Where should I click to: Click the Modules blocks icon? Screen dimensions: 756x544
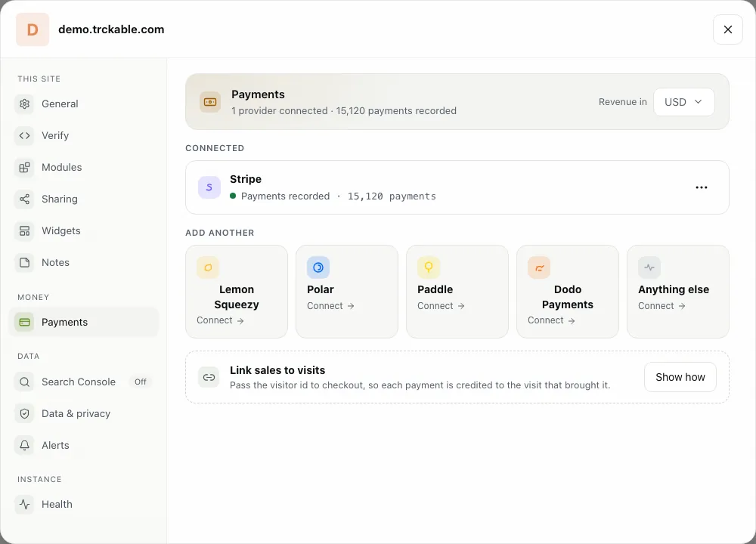pos(25,167)
